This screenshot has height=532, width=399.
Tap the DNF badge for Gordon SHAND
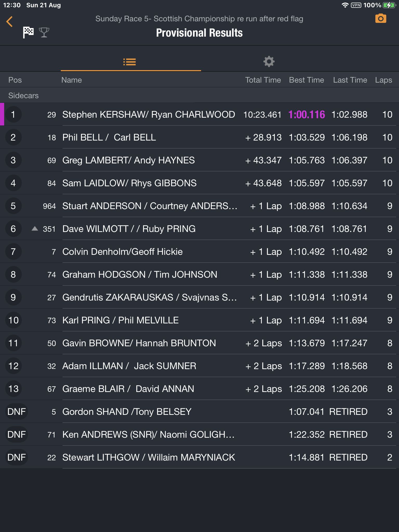click(17, 412)
